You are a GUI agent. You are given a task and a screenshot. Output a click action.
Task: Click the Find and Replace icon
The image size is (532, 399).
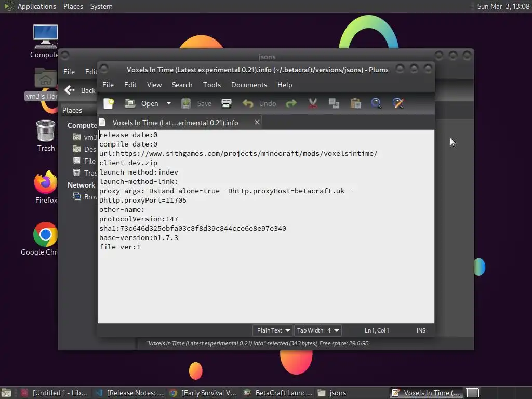pos(398,103)
